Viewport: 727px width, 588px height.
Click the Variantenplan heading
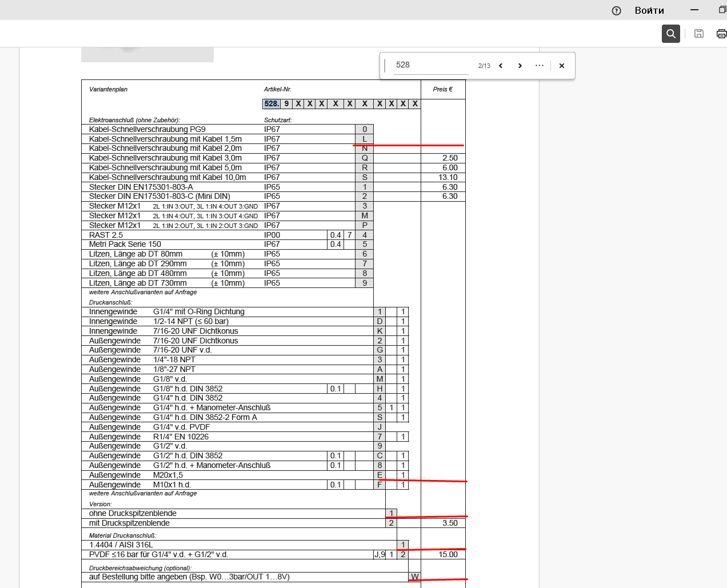(x=108, y=89)
